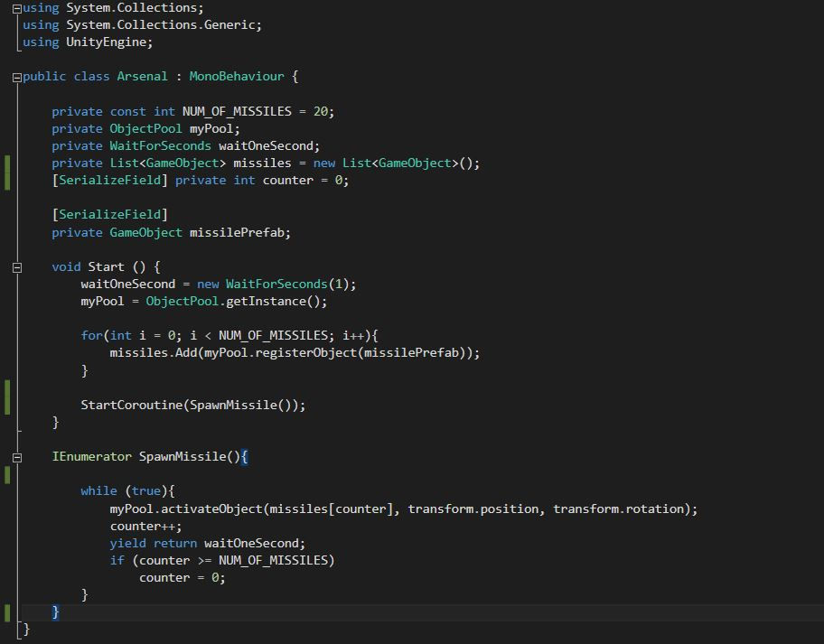Click the standalone '[SerializeField]' attribute line

pos(109,214)
